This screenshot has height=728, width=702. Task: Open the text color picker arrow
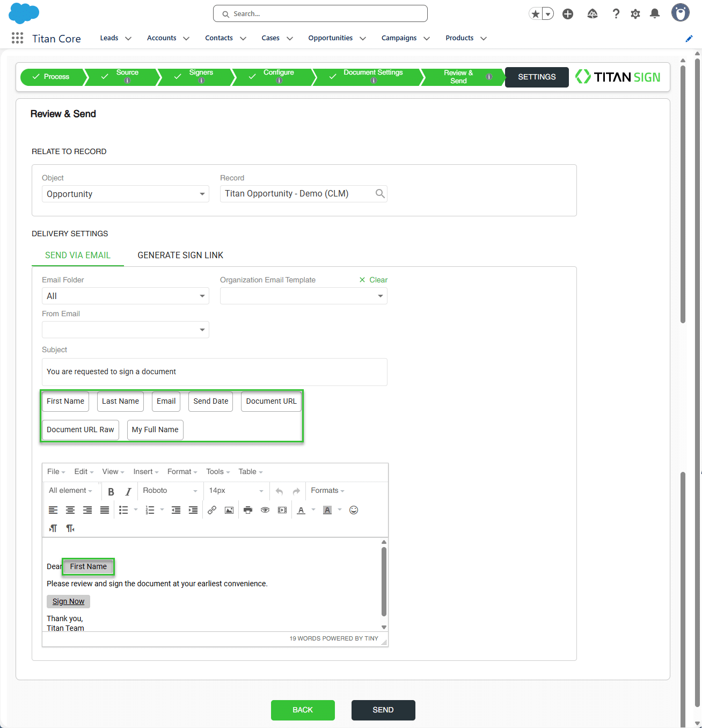click(313, 509)
